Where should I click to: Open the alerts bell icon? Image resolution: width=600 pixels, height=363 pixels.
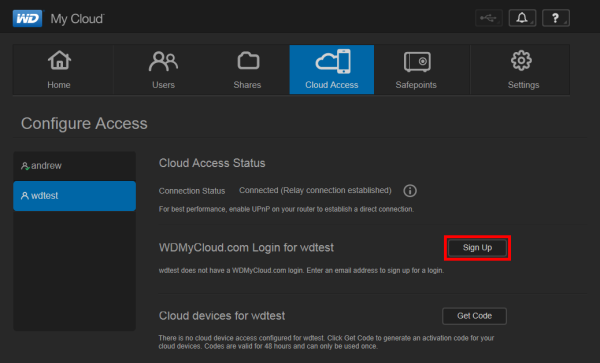click(522, 18)
